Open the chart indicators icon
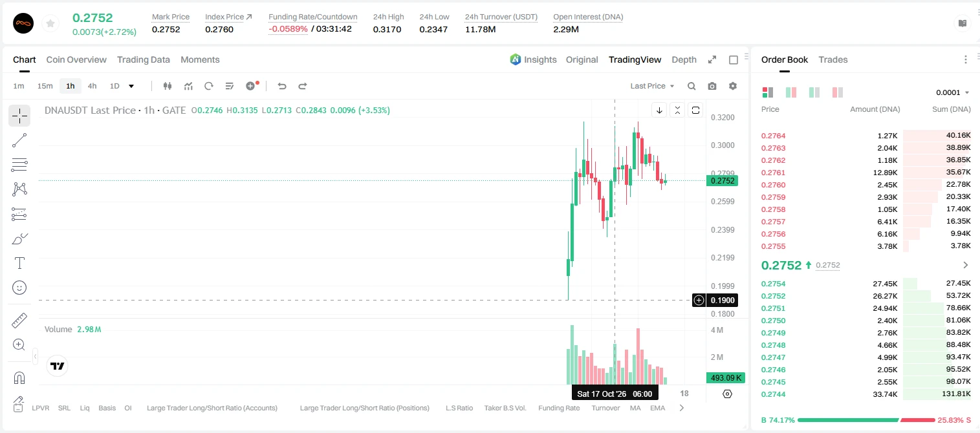980x433 pixels. (188, 86)
